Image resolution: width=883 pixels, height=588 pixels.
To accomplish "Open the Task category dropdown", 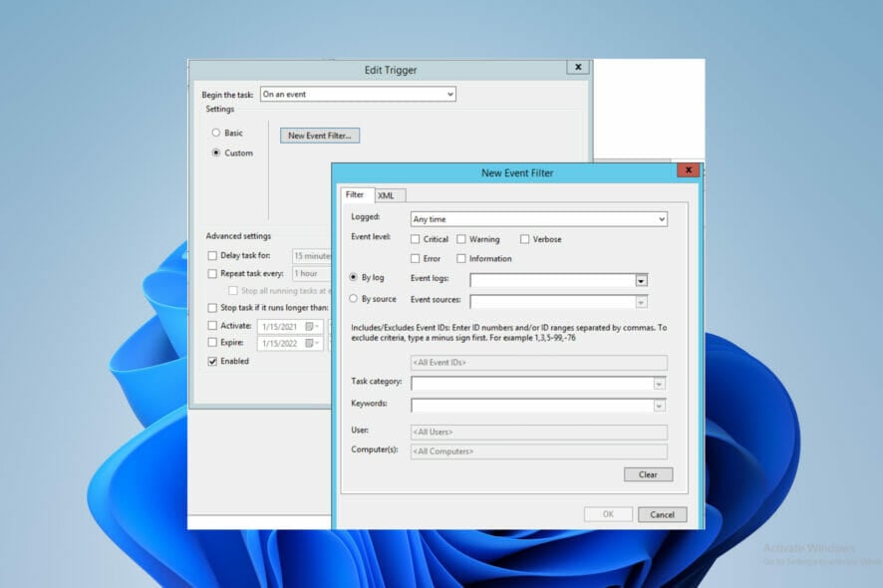I will 659,383.
